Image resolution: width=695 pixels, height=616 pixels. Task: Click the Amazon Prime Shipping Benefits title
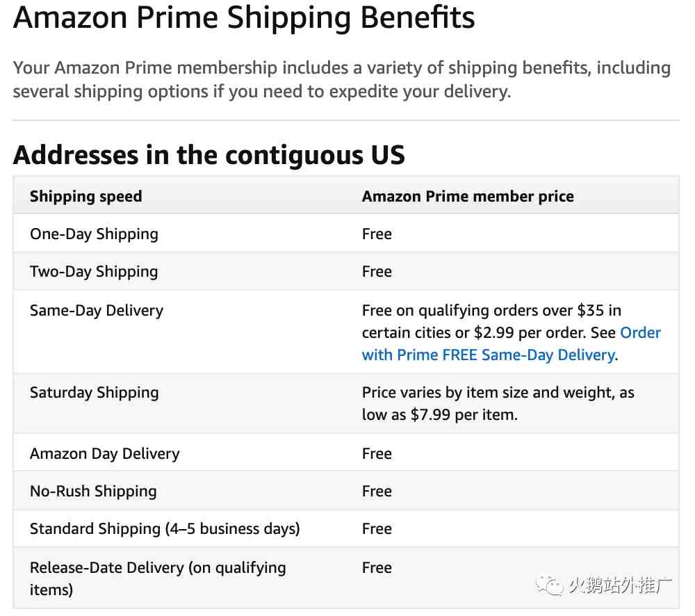point(244,17)
